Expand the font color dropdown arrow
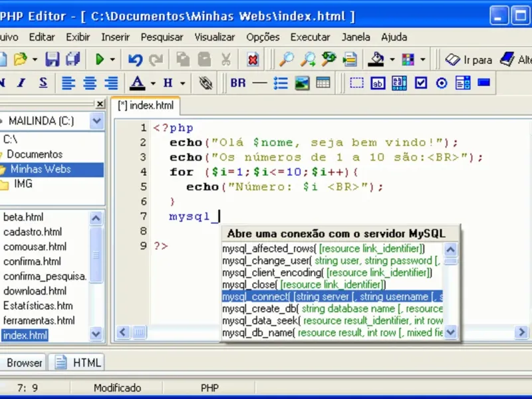Image resolution: width=532 pixels, height=399 pixels. pos(153,83)
